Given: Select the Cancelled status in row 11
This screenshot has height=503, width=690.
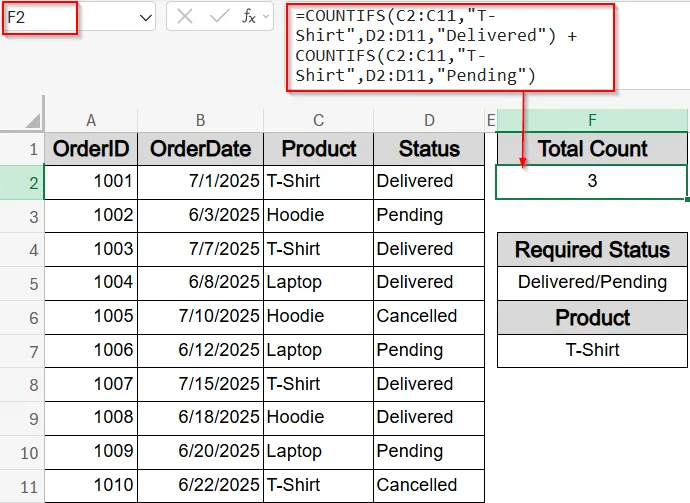Looking at the screenshot, I should pyautogui.click(x=429, y=486).
